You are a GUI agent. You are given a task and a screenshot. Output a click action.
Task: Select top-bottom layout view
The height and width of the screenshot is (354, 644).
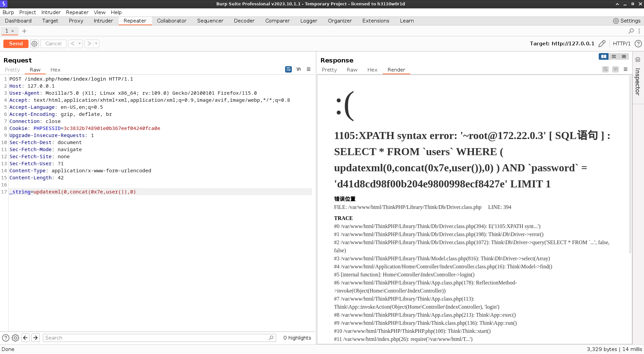click(614, 56)
